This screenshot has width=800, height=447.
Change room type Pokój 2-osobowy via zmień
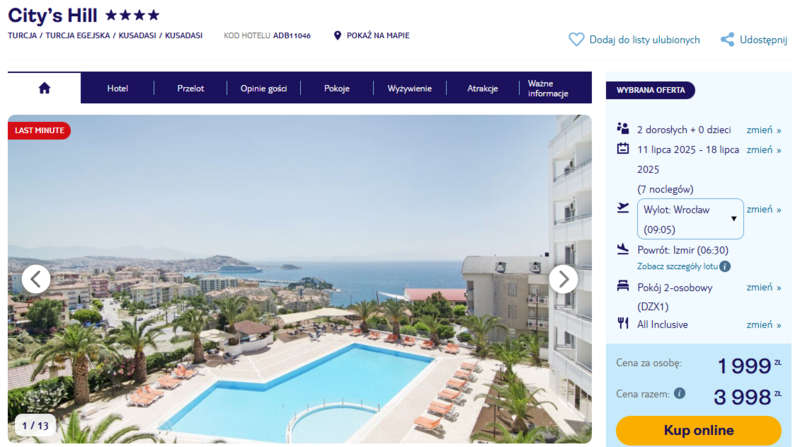[x=764, y=287]
